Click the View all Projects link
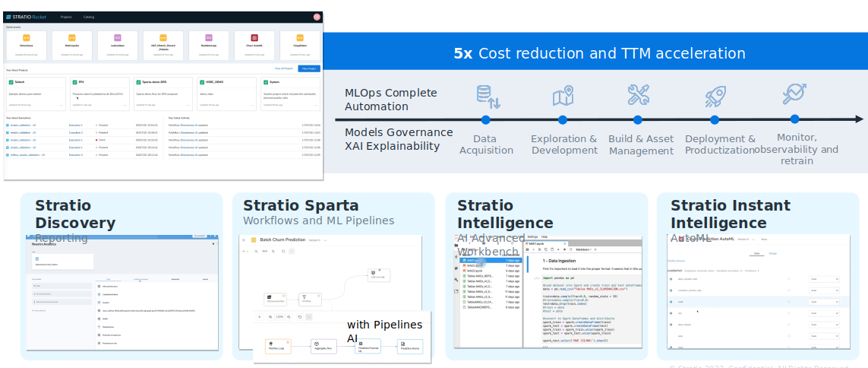The image size is (868, 368). point(283,68)
